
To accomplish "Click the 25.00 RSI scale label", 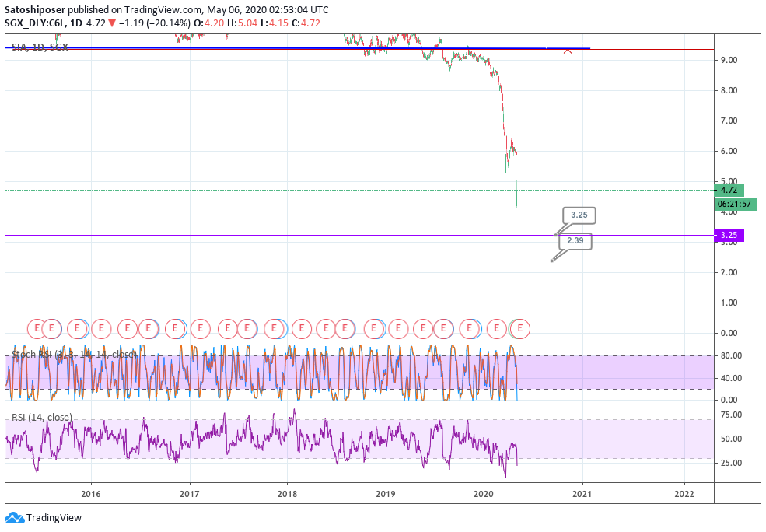I will coord(731,463).
